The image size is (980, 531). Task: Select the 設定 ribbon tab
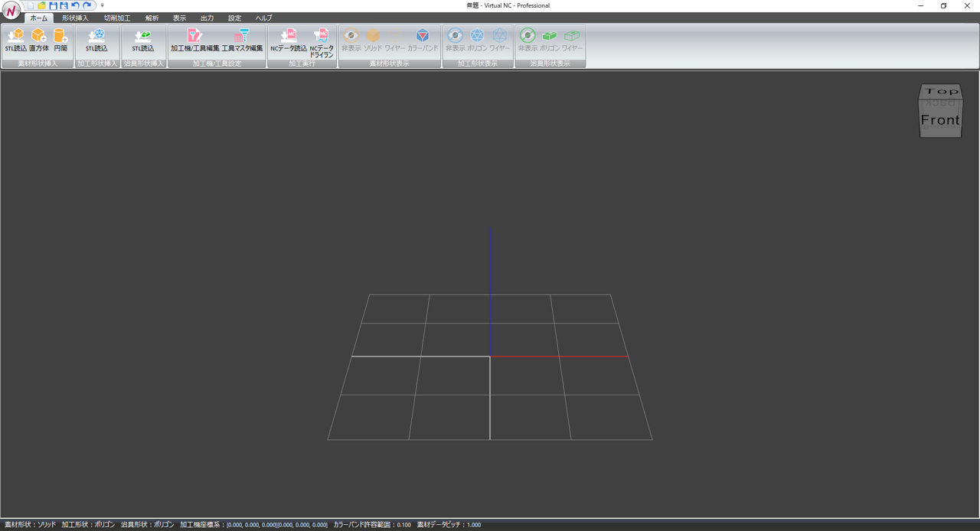(234, 18)
